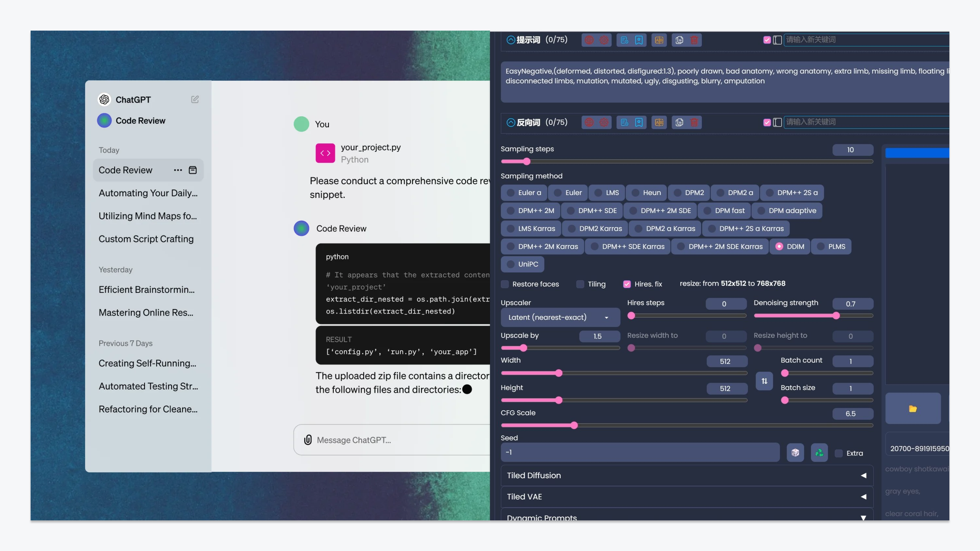Click the your_project.py file attachment
Viewport: 980px width, 551px height.
point(358,153)
